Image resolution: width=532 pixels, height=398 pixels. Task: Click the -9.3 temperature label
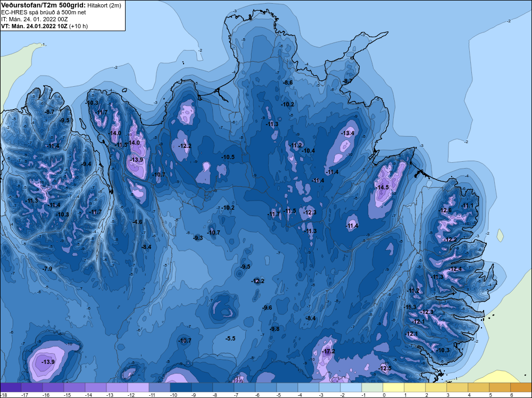198,238
